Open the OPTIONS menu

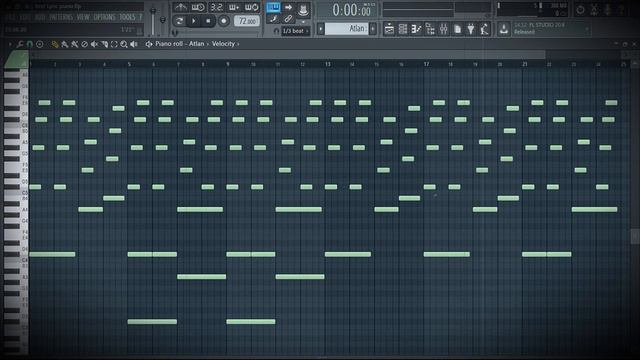(x=104, y=17)
